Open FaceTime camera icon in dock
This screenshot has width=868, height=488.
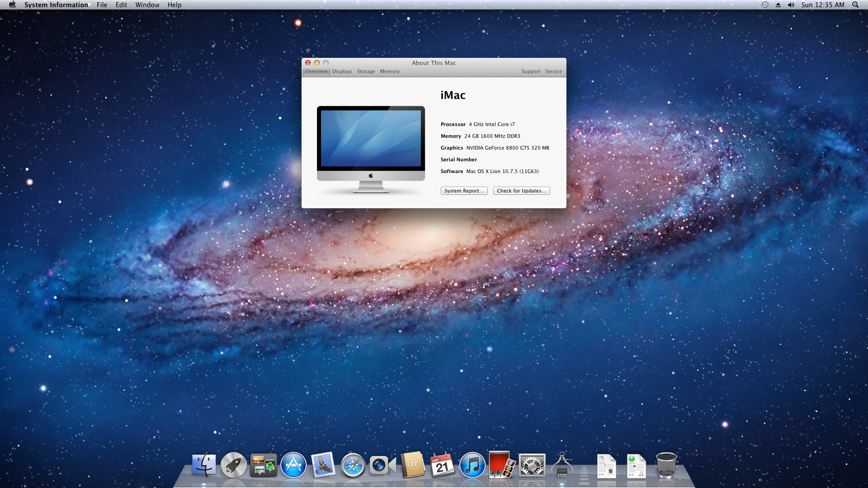[382, 465]
